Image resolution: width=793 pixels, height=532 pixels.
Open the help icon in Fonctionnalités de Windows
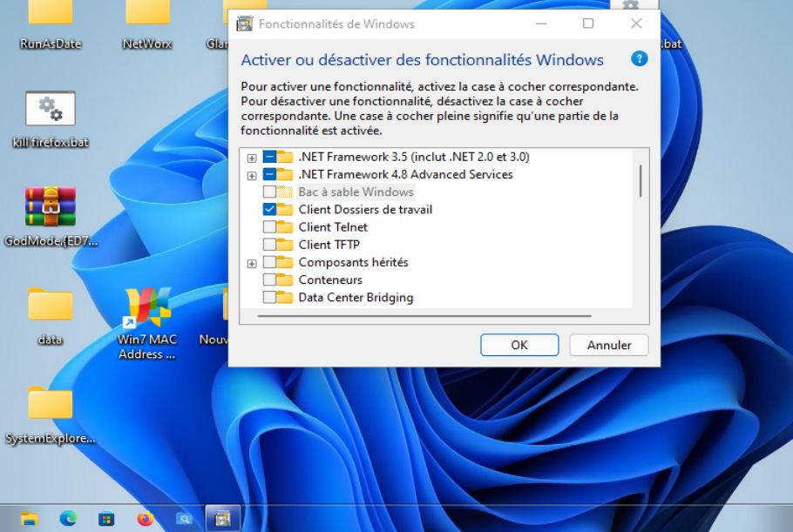[x=639, y=58]
